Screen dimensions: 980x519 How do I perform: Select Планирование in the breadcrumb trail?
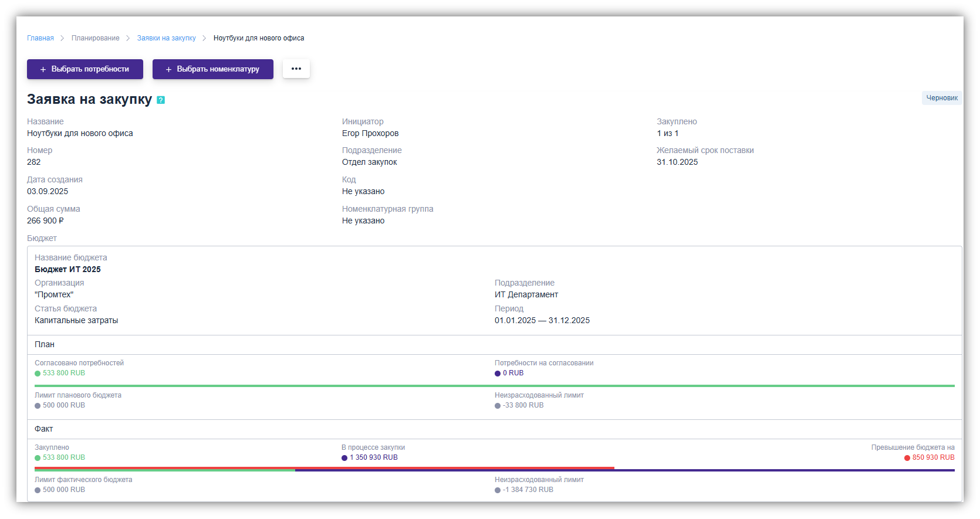pos(96,38)
